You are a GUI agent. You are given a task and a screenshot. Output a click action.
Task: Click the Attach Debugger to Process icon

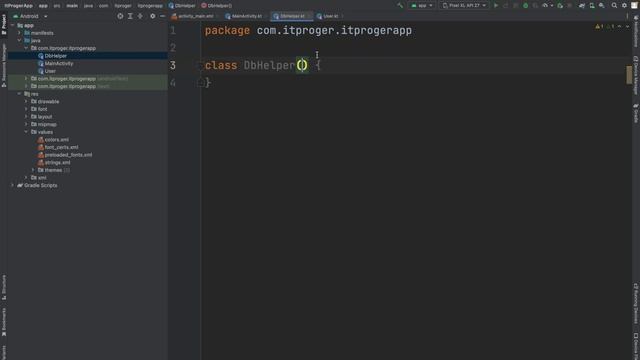[560, 6]
